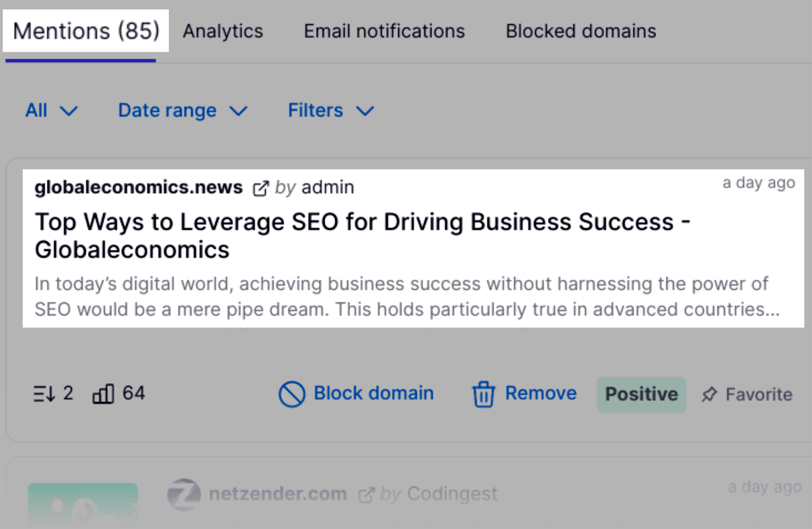Switch to the Analytics tab
Viewport: 812px width, 529px height.
click(223, 31)
